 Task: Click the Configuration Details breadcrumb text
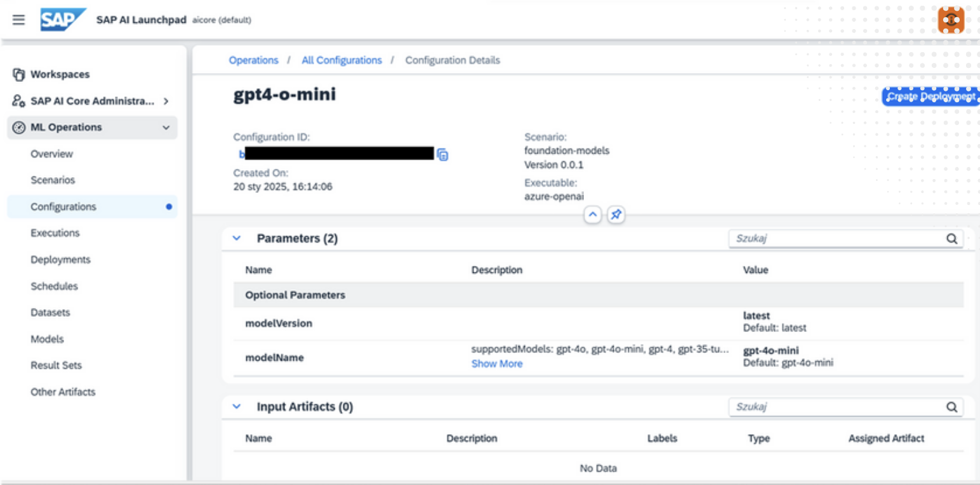[x=453, y=60]
